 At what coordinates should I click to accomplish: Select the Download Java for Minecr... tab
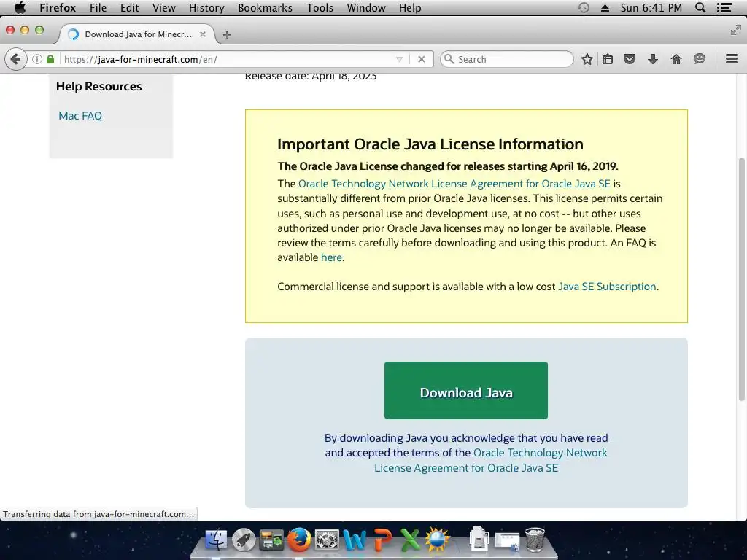click(x=137, y=34)
